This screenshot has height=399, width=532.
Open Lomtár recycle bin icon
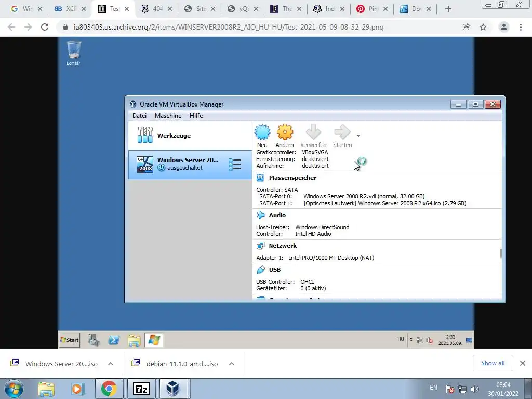[x=74, y=53]
